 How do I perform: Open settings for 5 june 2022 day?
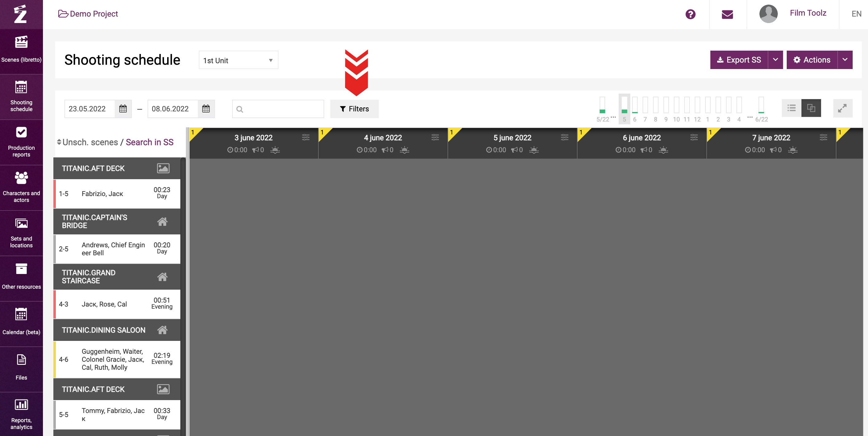click(x=564, y=137)
